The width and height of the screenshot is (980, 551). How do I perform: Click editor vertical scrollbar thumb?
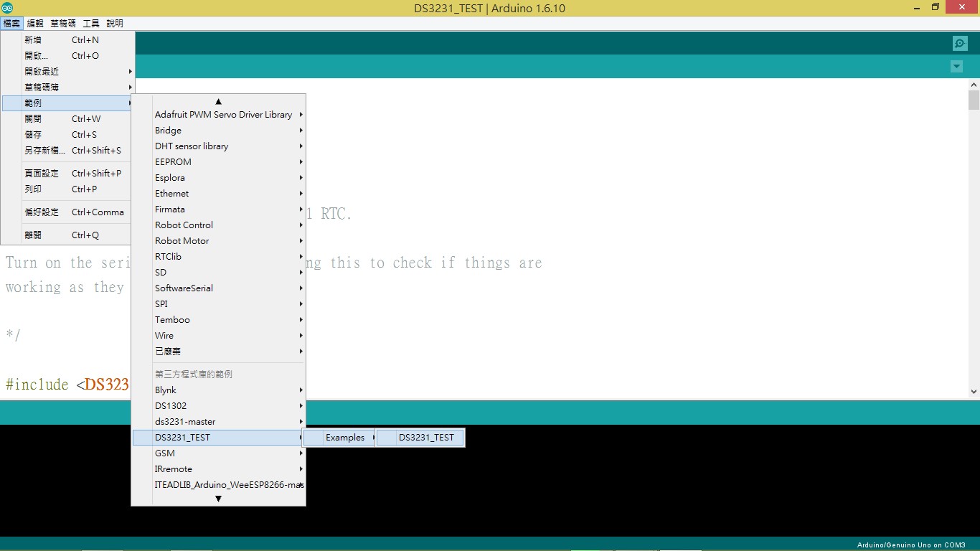(x=974, y=100)
